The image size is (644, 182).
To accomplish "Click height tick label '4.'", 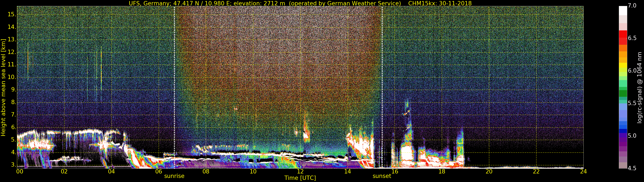I will (x=14, y=152).
